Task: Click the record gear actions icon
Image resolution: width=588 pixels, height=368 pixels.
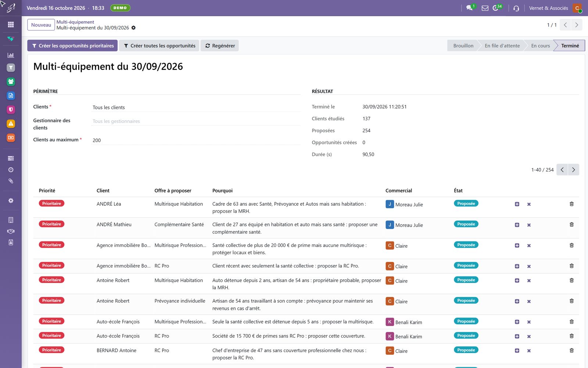Action: (133, 28)
